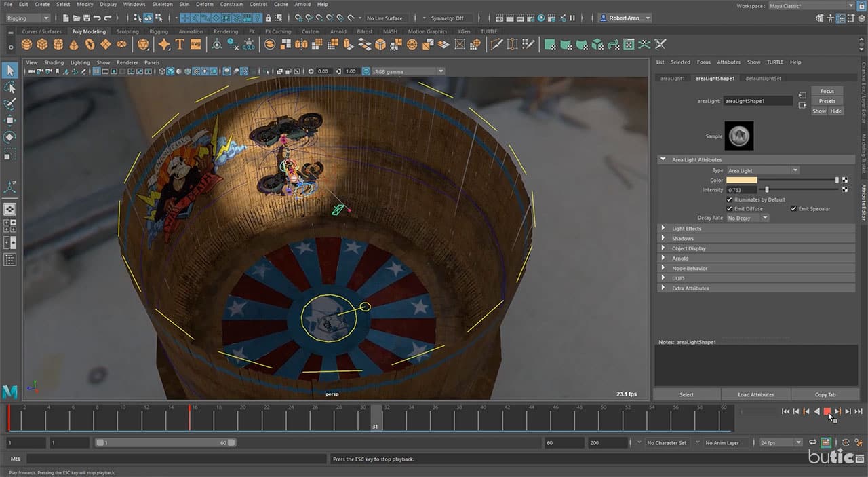Click the Bevel shelf icon
868x477 pixels.
[x=380, y=44]
